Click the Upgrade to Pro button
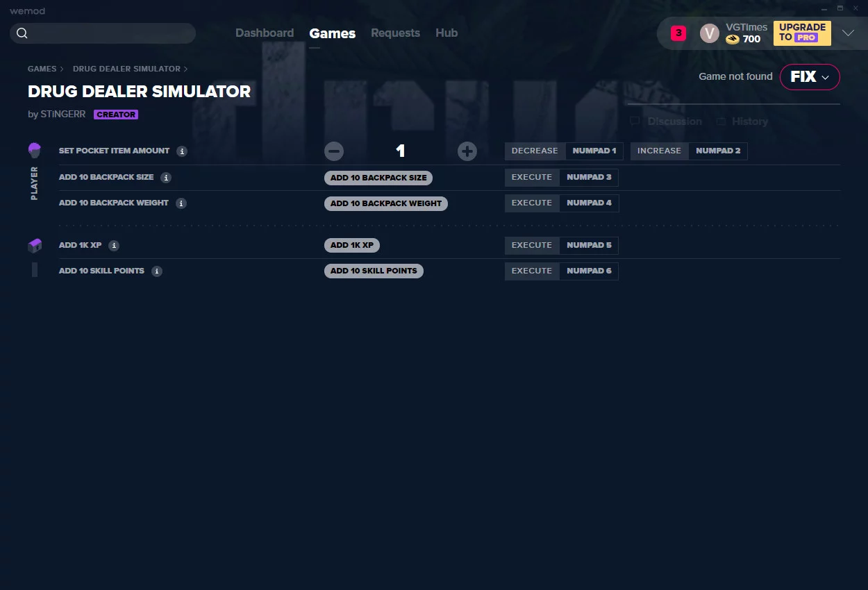This screenshot has height=590, width=868. (802, 33)
